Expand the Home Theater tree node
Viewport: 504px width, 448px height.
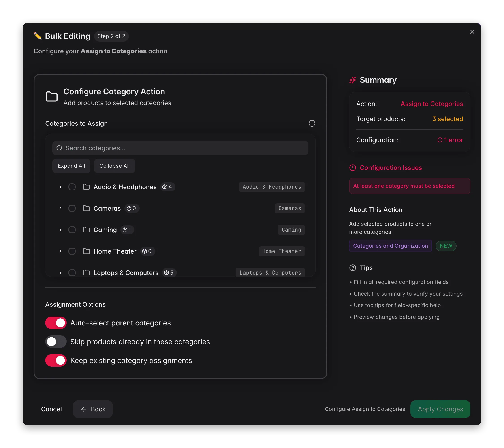tap(60, 251)
